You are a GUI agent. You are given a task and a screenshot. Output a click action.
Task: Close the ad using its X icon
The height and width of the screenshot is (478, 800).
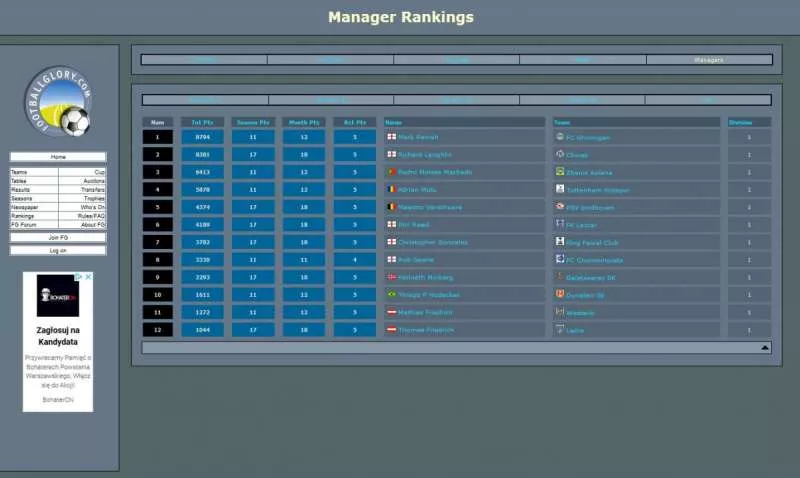coord(88,277)
